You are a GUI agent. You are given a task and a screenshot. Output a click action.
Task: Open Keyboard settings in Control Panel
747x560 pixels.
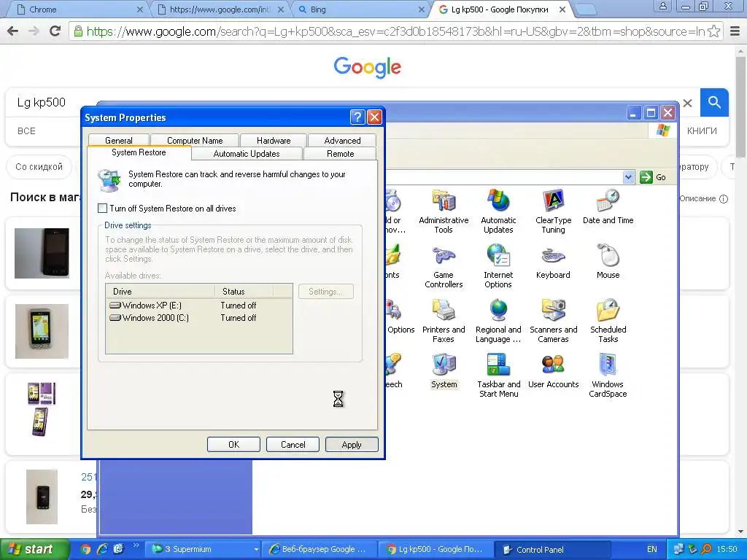553,262
